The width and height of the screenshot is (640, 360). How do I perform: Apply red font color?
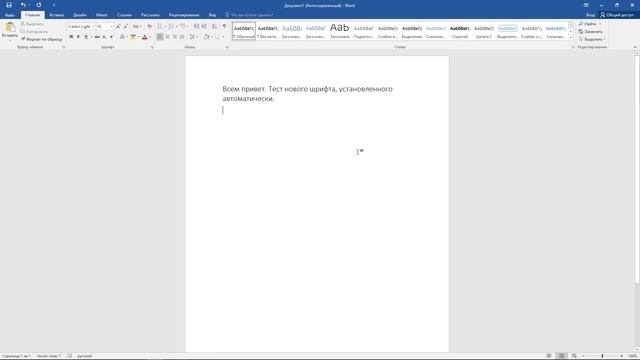144,37
